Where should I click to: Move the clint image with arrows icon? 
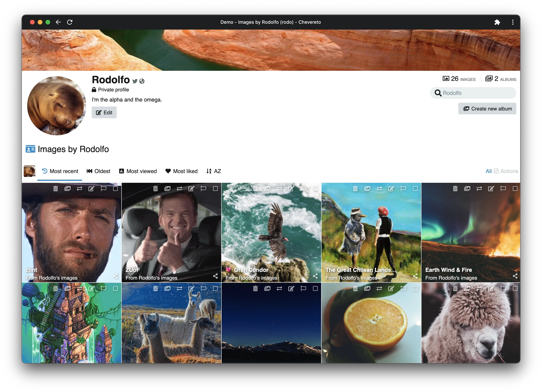(80, 189)
